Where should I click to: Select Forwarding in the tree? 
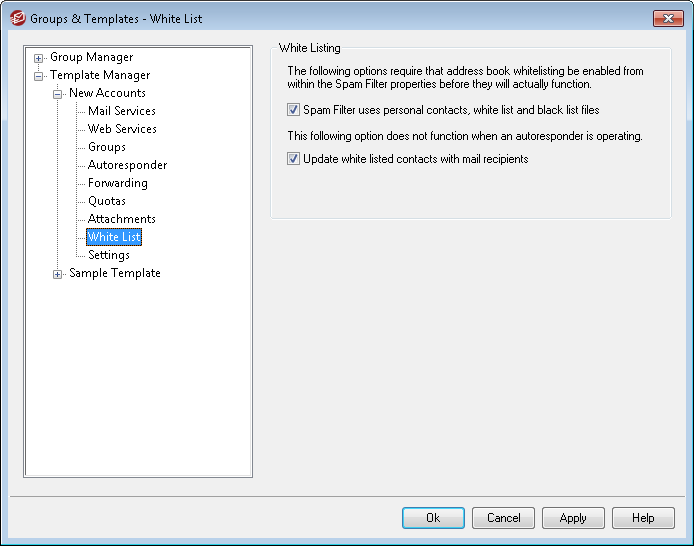(117, 183)
